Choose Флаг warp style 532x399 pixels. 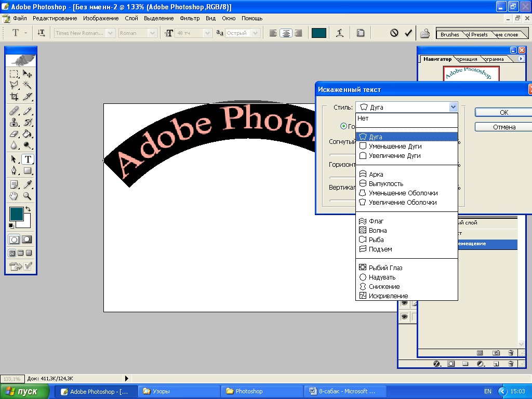407,221
